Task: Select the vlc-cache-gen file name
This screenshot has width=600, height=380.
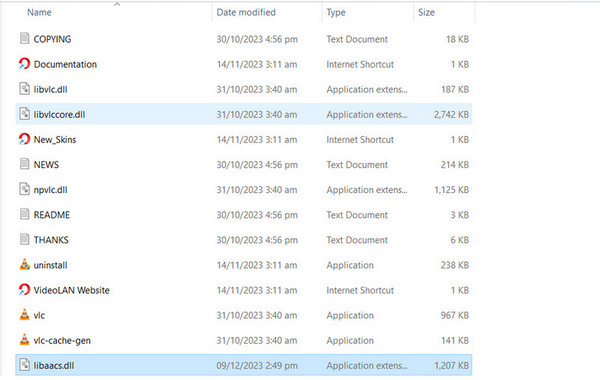Action: pos(62,341)
